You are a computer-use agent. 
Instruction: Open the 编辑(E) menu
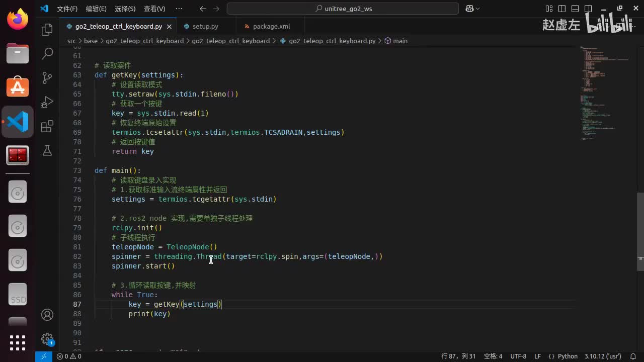click(96, 9)
